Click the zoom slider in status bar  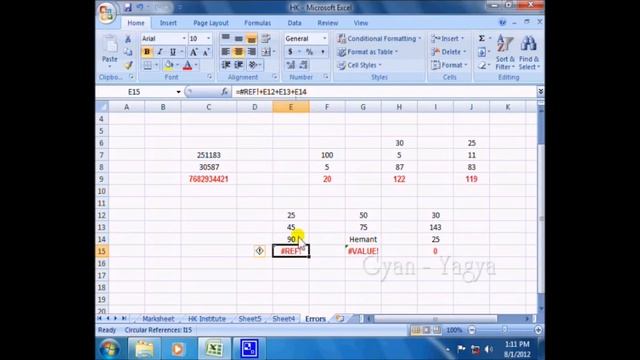pyautogui.click(x=504, y=330)
